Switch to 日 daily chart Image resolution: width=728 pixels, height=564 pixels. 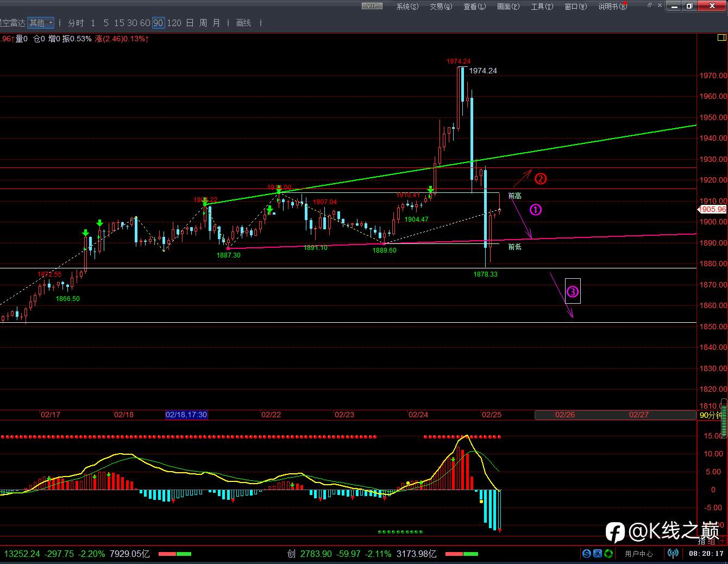tap(190, 23)
